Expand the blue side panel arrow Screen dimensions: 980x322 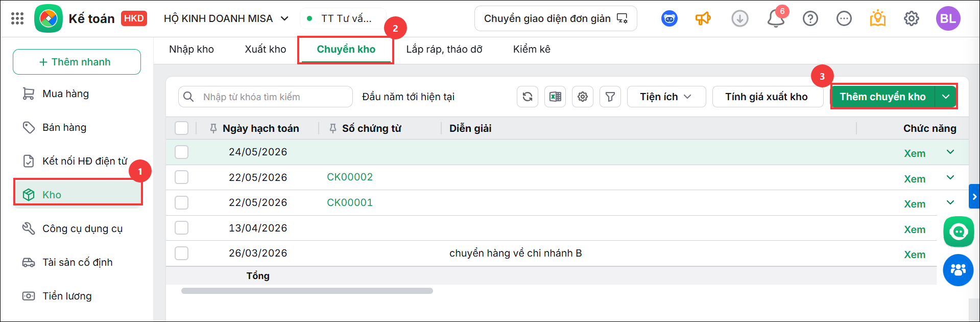tap(974, 197)
